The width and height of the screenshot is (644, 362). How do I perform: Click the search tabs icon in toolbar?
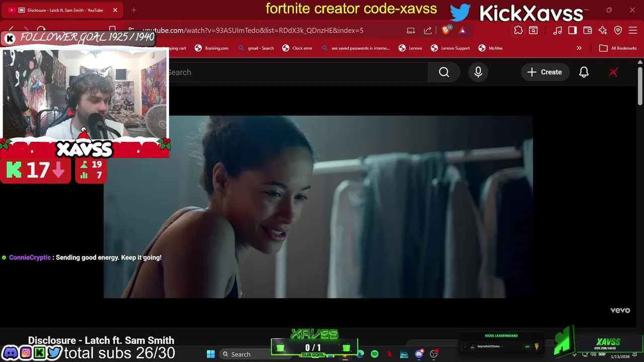tap(533, 30)
